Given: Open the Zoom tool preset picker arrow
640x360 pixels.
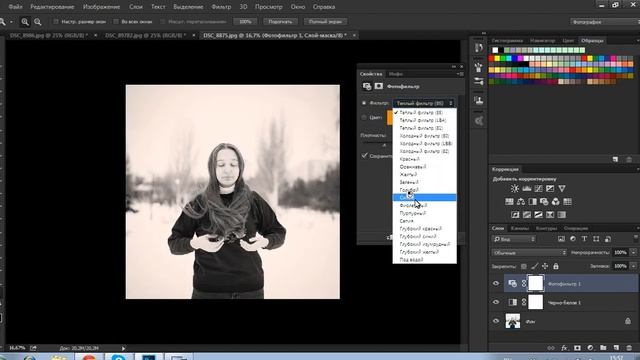Looking at the screenshot, I should [x=11, y=22].
